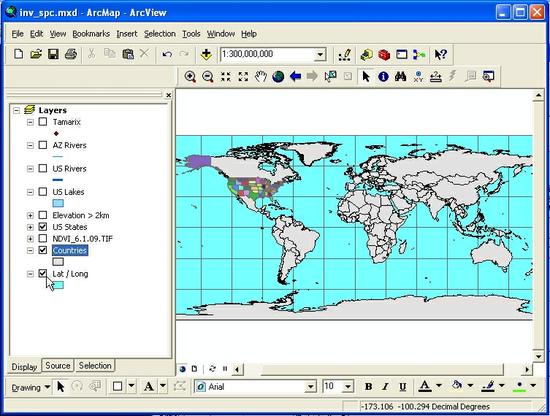
Task: Open ArcToolbox red toolbox icon
Action: [384, 54]
